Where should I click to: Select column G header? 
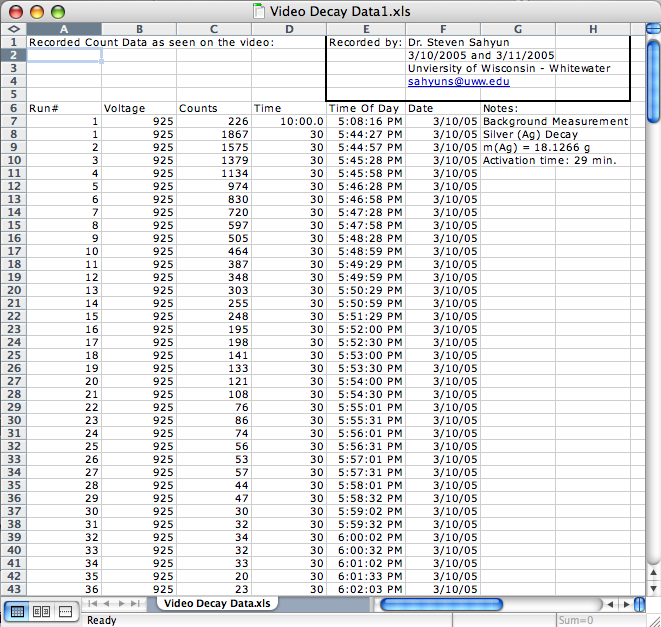click(x=518, y=29)
